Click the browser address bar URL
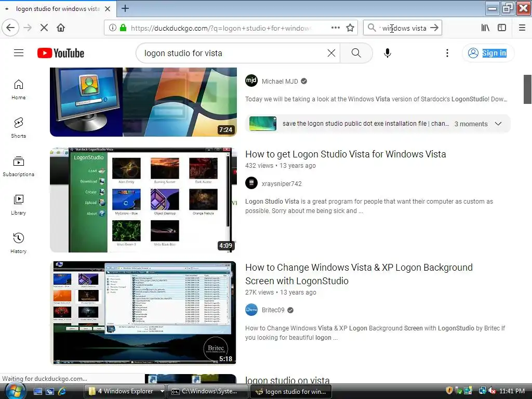Viewport: 532px width, 399px height. [x=220, y=28]
